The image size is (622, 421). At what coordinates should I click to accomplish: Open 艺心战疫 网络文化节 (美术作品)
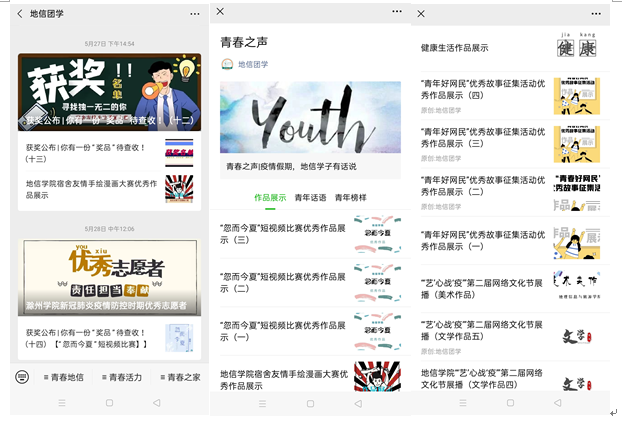pyautogui.click(x=511, y=289)
